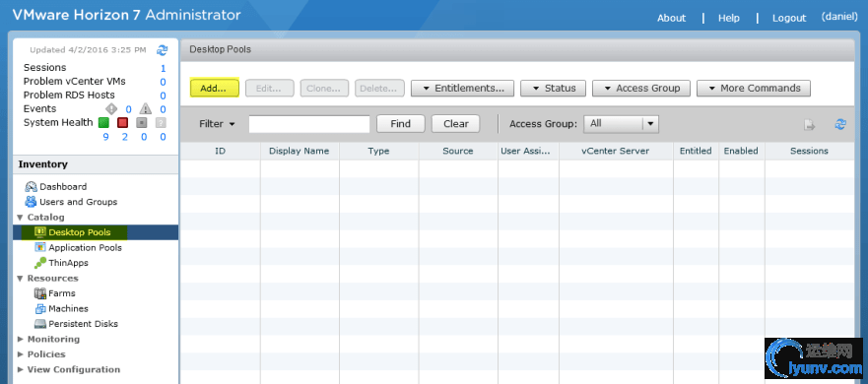Click the gray square System Health indicator
This screenshot has width=868, height=384.
coord(142,122)
